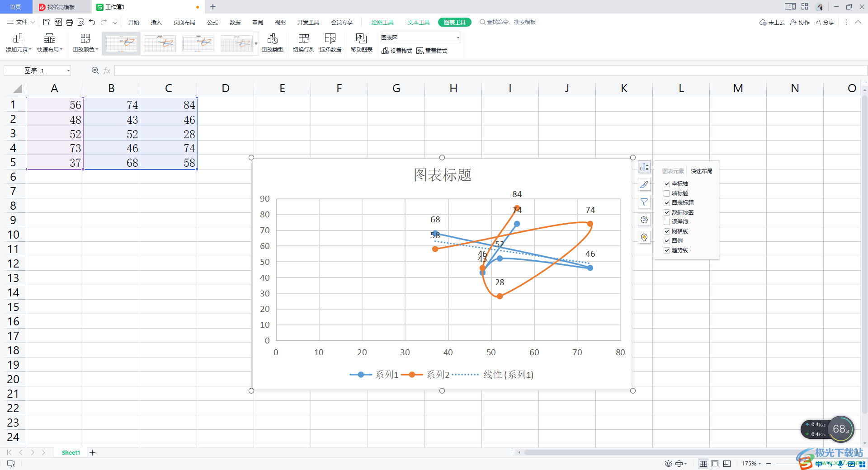The height and width of the screenshot is (470, 868).
Task: Select the second chart style thumbnail
Action: coord(160,43)
